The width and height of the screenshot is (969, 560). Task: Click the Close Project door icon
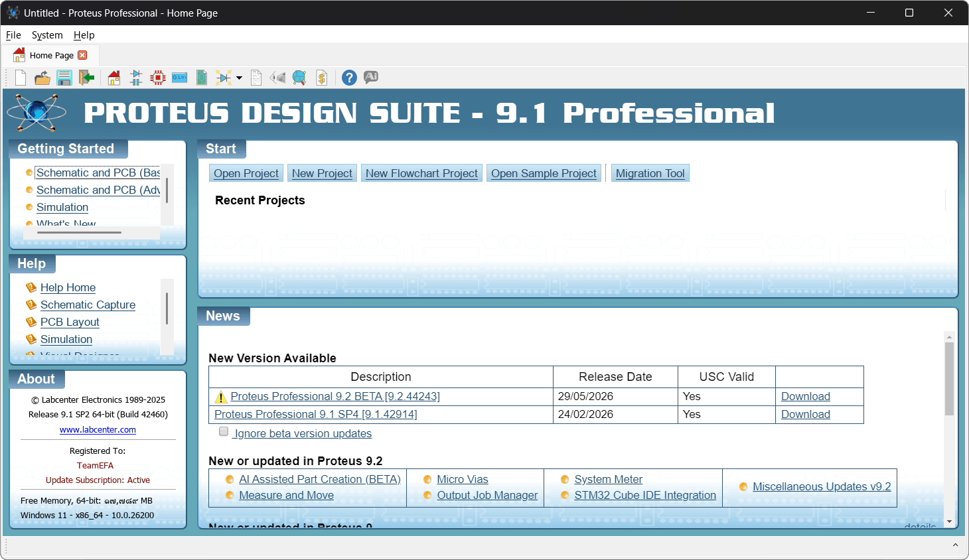86,78
